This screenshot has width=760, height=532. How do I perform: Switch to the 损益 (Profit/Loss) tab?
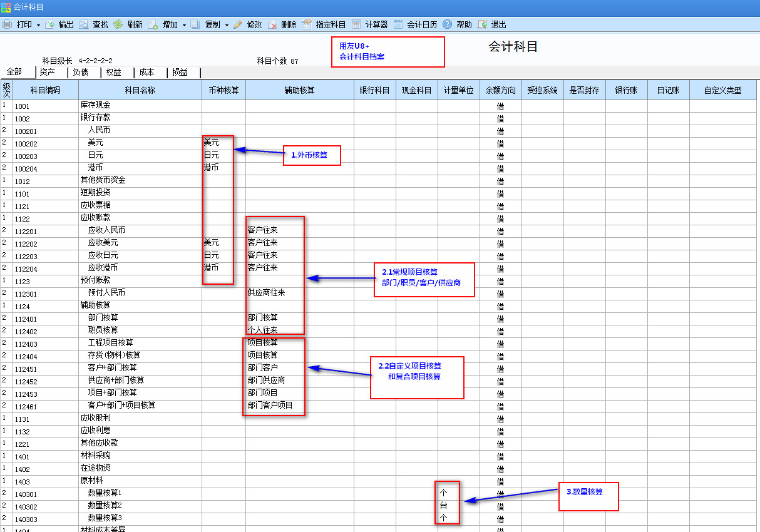coord(180,72)
